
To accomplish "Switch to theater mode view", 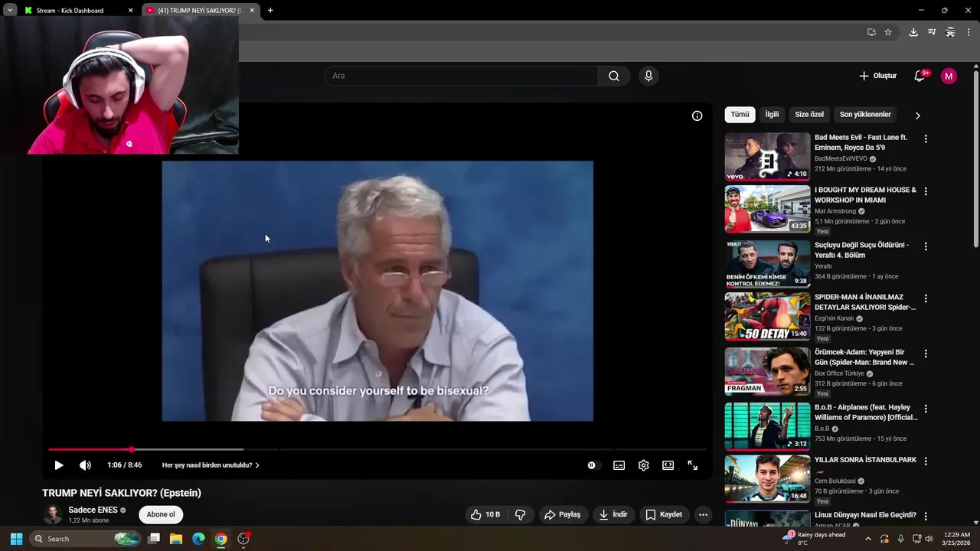I will pos(668,465).
